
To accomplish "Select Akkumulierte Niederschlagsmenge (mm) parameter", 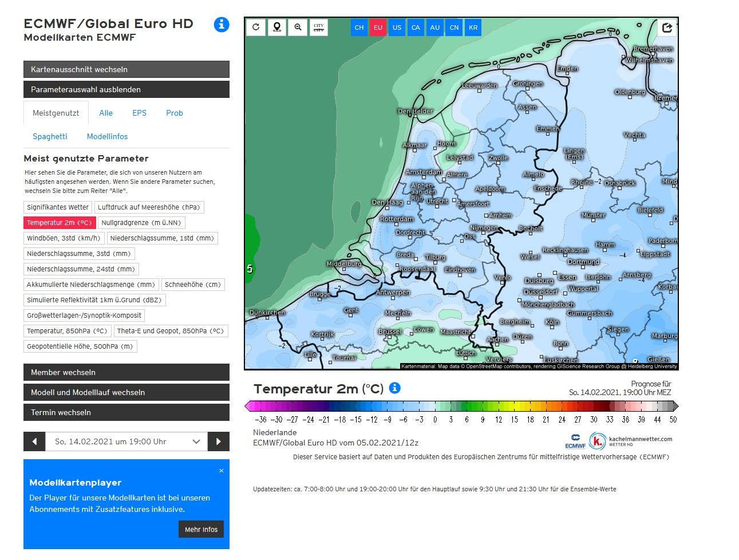I will (91, 285).
